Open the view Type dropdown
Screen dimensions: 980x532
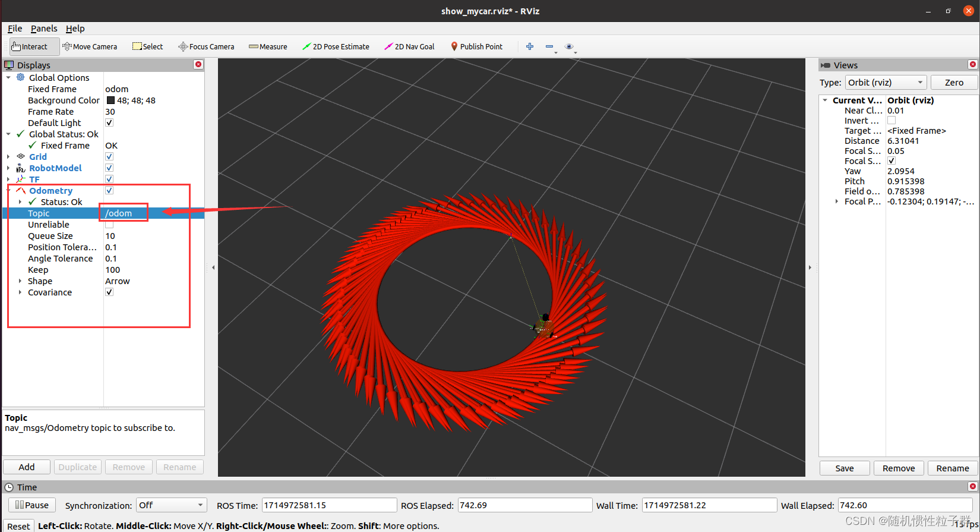coord(886,82)
